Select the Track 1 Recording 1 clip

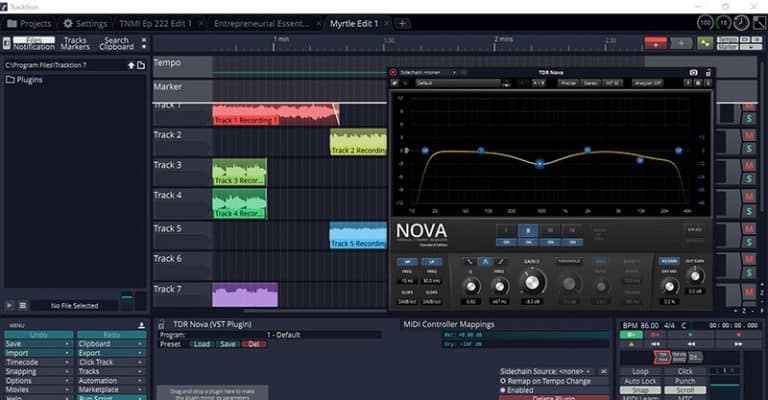(275, 115)
